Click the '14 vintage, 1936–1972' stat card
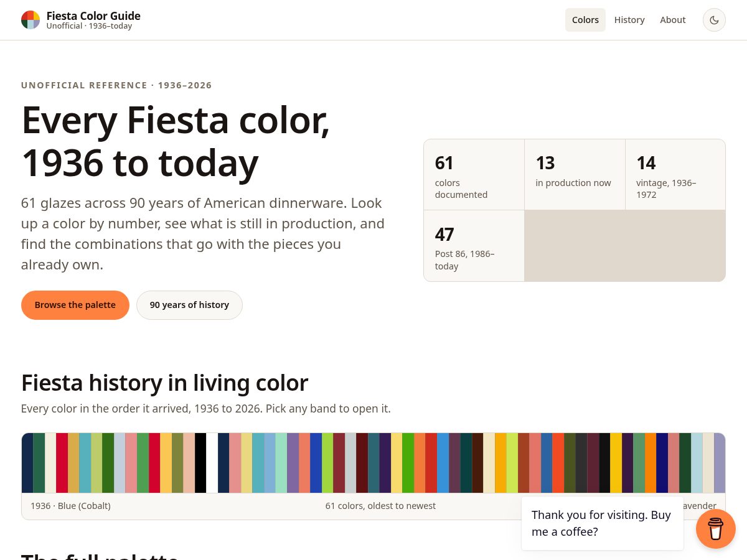 (675, 175)
